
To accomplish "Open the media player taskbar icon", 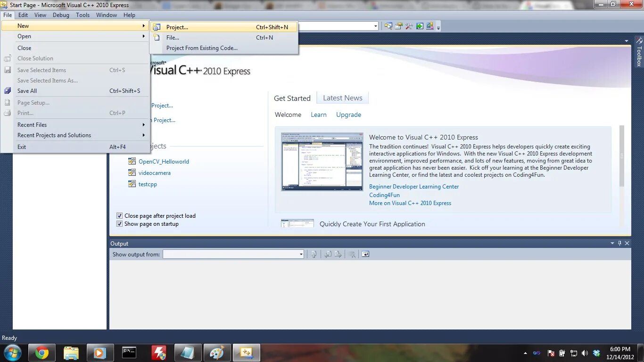I will [100, 353].
